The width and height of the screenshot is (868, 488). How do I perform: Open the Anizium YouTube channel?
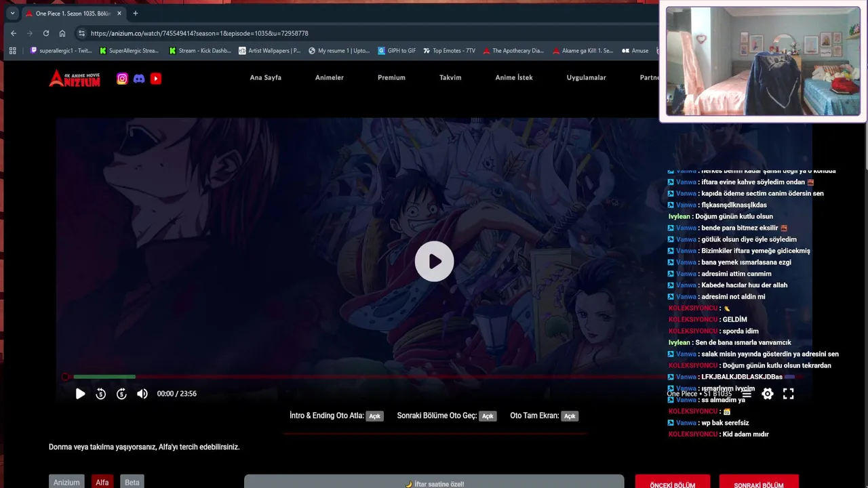(x=156, y=79)
